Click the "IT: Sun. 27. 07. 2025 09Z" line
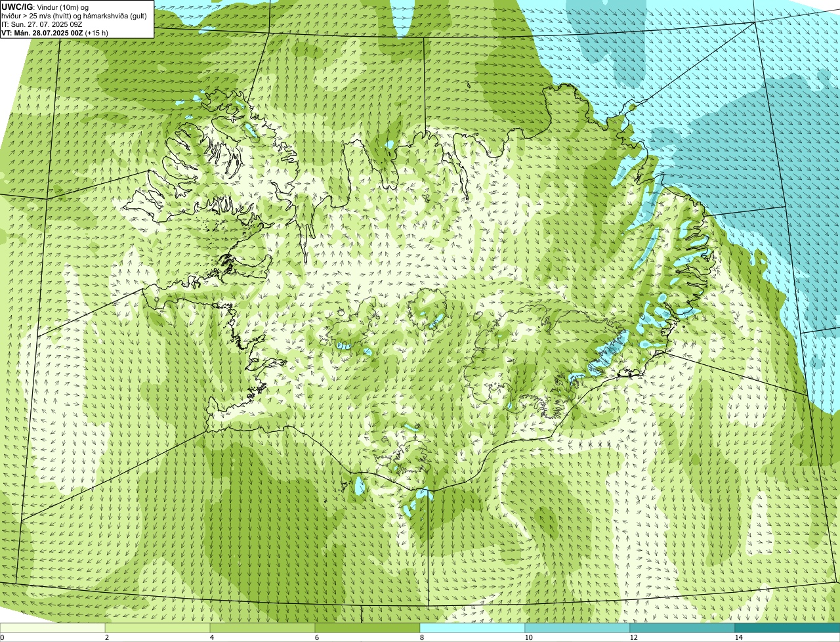 pyautogui.click(x=42, y=24)
